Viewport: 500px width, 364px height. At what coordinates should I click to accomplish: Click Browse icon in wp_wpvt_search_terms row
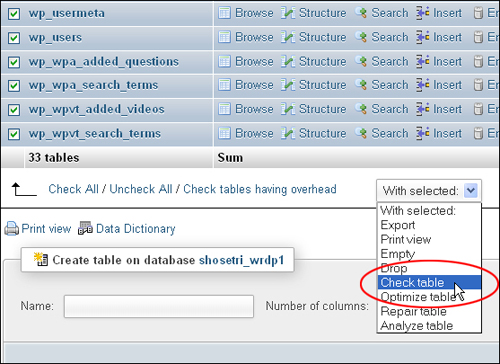click(x=224, y=133)
